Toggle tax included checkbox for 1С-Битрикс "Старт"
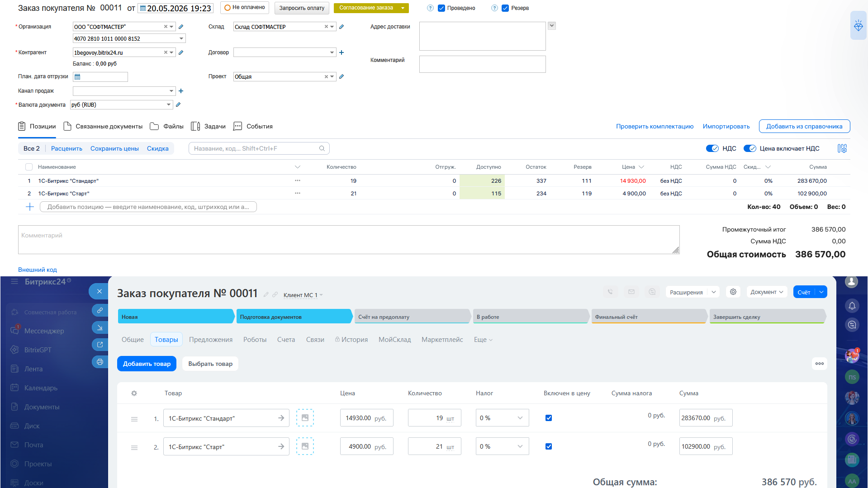 (549, 446)
